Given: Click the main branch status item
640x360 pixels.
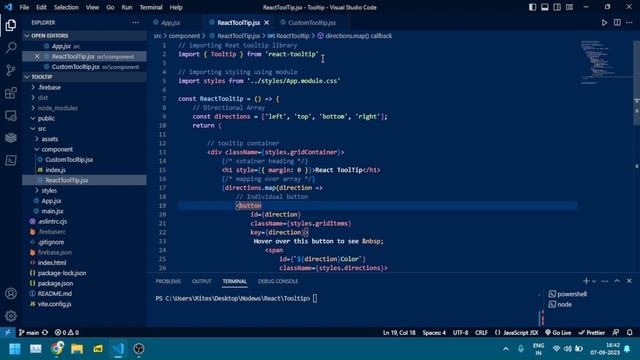Looking at the screenshot, I should (x=29, y=332).
